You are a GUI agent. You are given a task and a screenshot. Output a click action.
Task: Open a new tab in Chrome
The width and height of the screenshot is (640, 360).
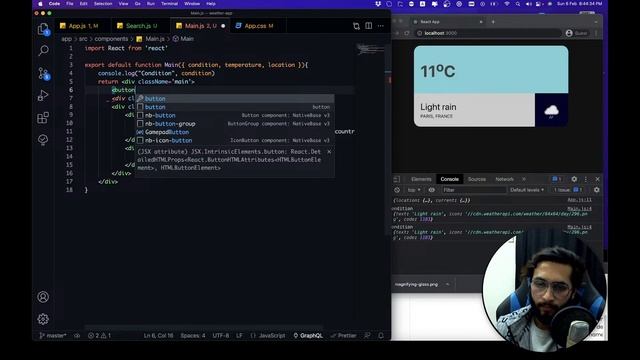pos(493,22)
